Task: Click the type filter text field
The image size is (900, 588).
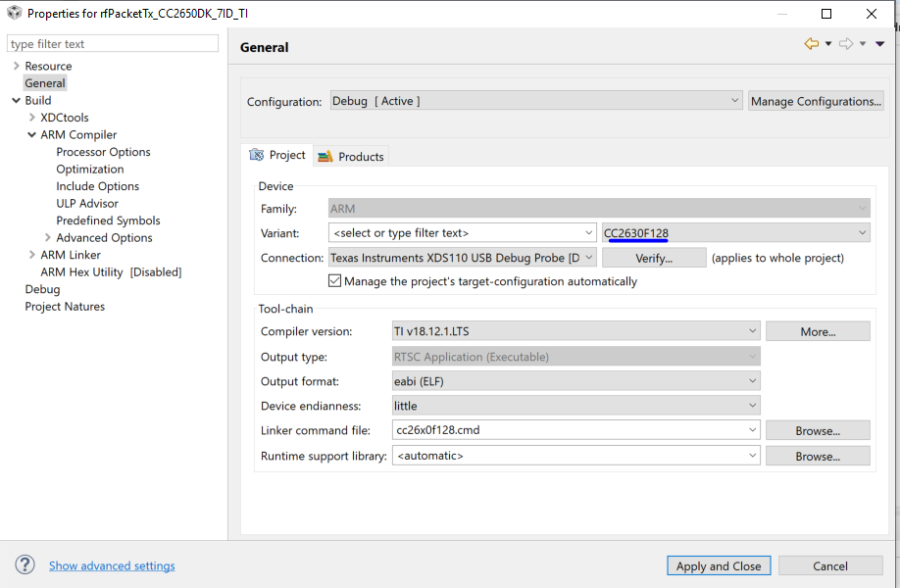Action: (x=113, y=44)
